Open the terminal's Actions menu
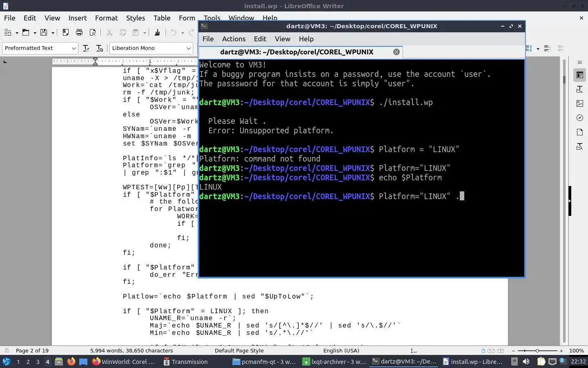 click(x=234, y=39)
